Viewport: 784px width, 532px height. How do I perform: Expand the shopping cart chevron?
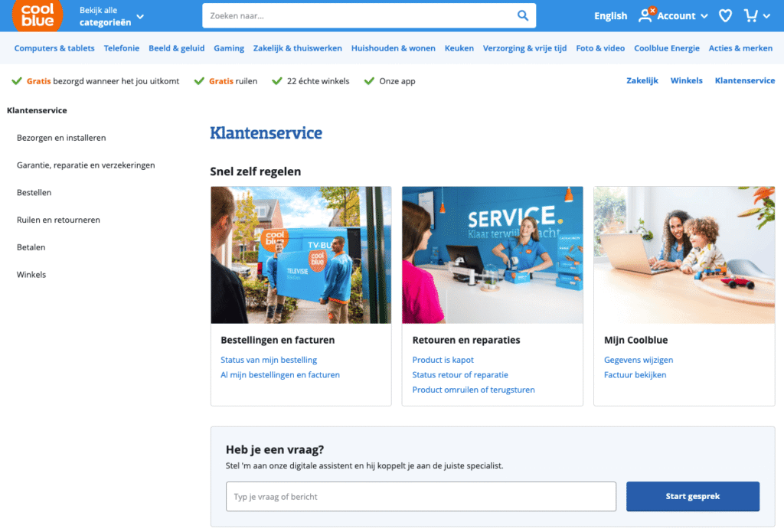click(766, 17)
